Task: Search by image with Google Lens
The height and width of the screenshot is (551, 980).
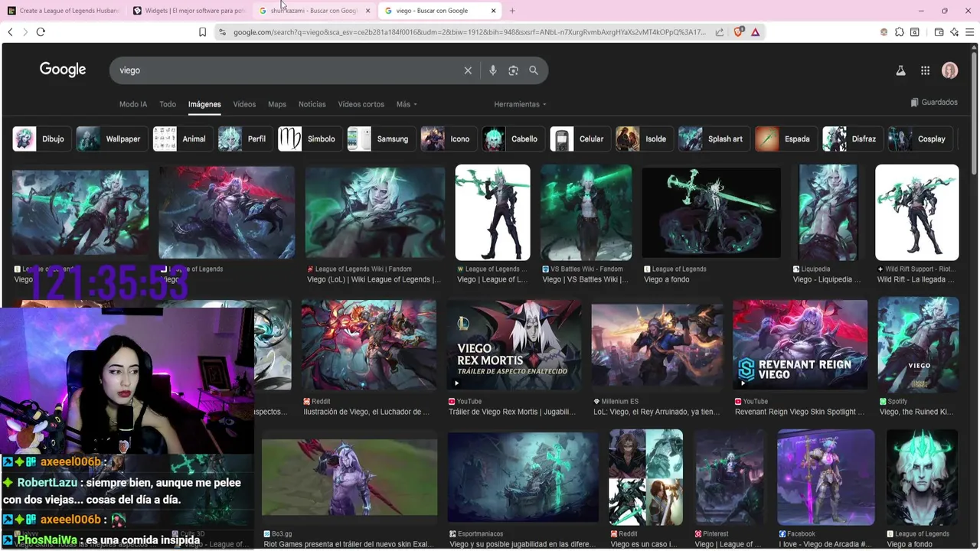Action: tap(513, 70)
